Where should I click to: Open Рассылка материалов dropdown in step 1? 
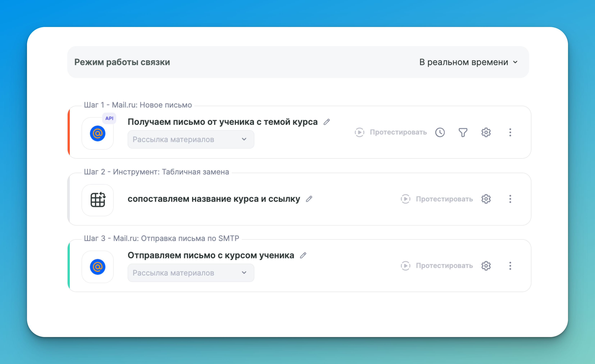[x=191, y=139]
